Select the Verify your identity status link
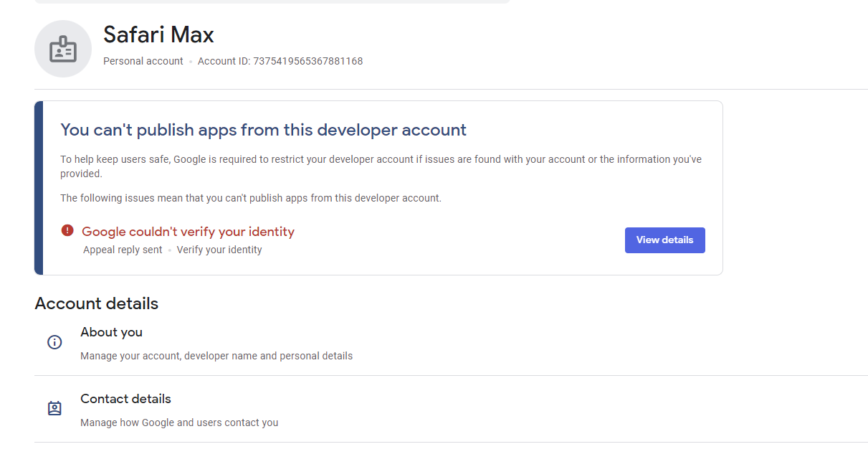 219,249
